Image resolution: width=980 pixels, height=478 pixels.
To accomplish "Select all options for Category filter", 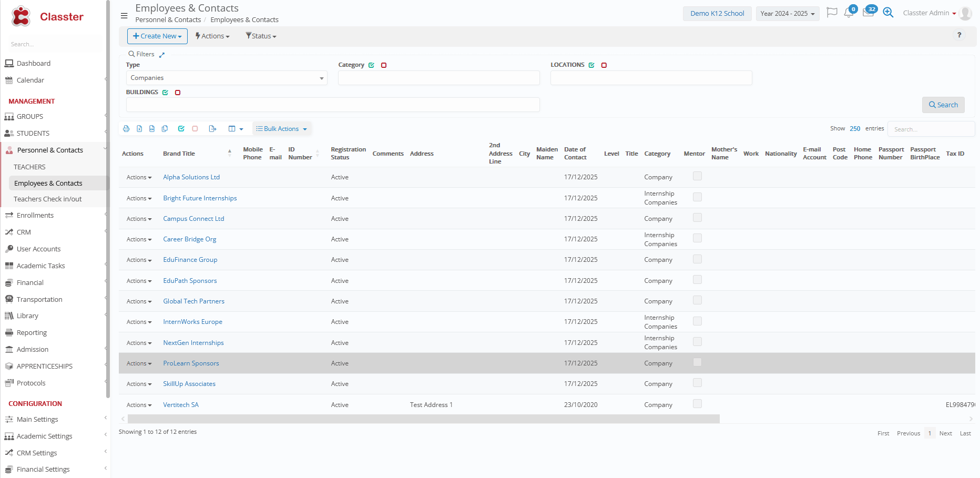I will tap(372, 65).
